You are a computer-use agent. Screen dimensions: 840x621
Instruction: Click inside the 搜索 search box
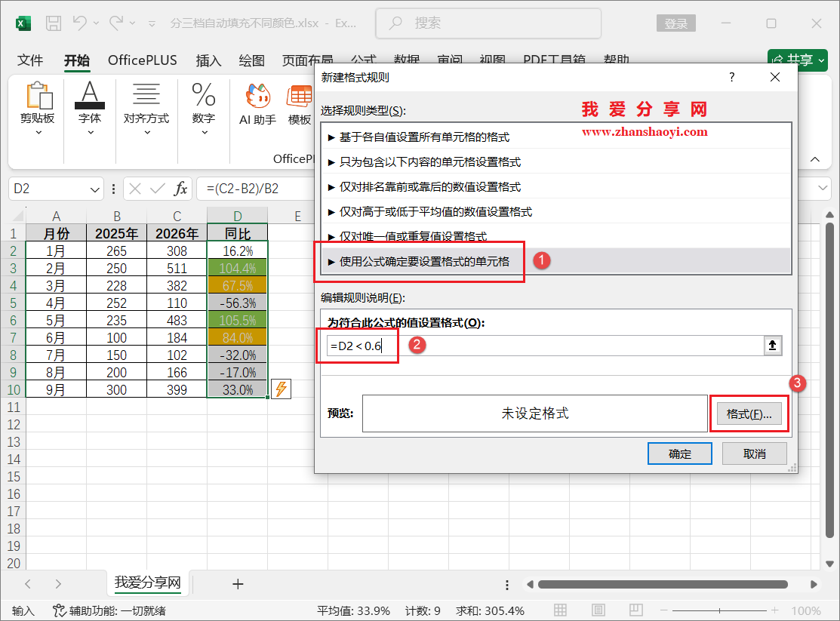(x=488, y=23)
